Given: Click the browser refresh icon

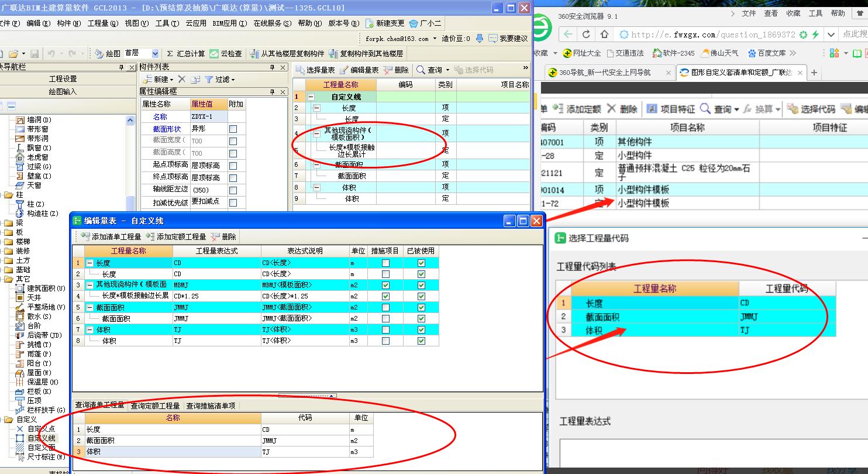Looking at the screenshot, I should coord(586,35).
